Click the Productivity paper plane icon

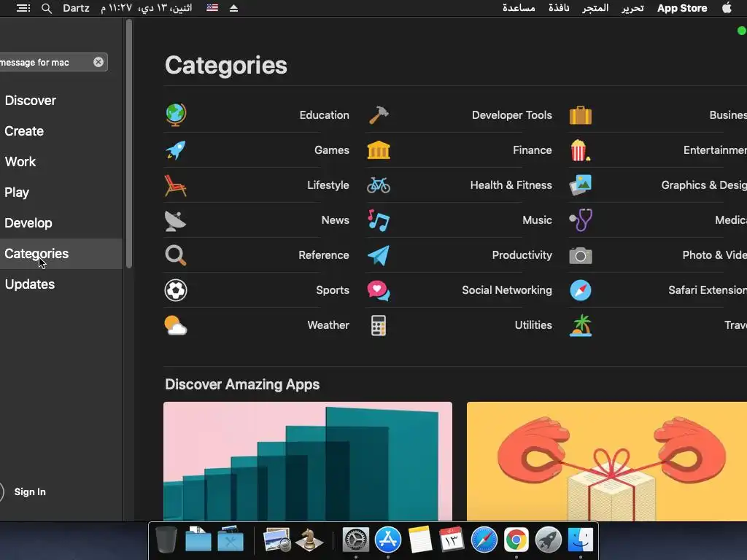click(x=379, y=255)
